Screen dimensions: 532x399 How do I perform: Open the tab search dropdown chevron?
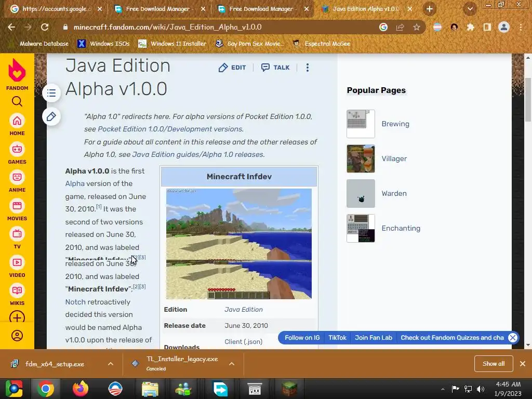tap(470, 9)
